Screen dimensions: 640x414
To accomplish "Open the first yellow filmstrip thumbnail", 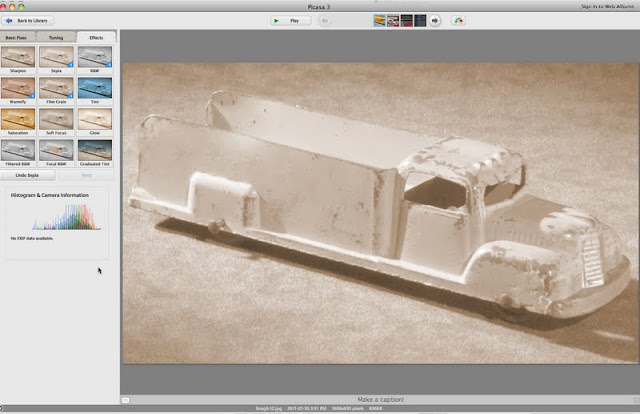I will [380, 20].
